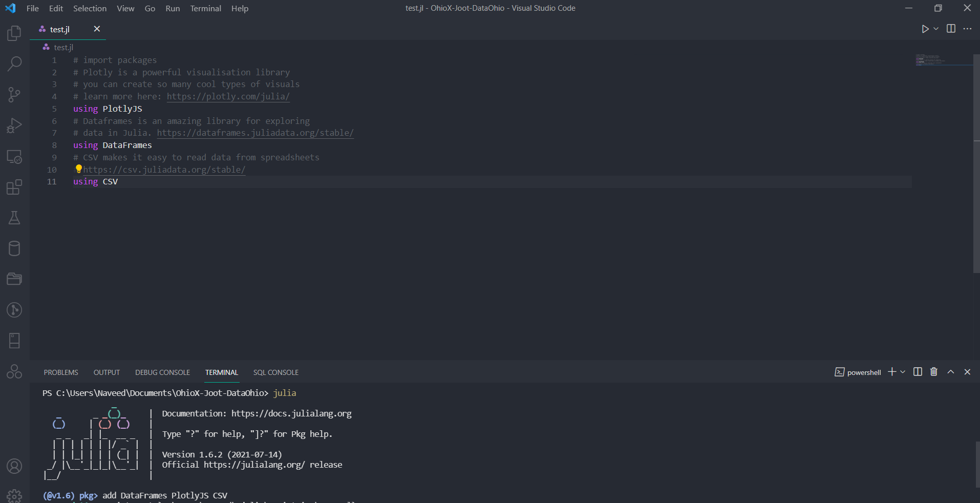Open the Terminal menu
This screenshot has width=980, height=503.
point(205,8)
